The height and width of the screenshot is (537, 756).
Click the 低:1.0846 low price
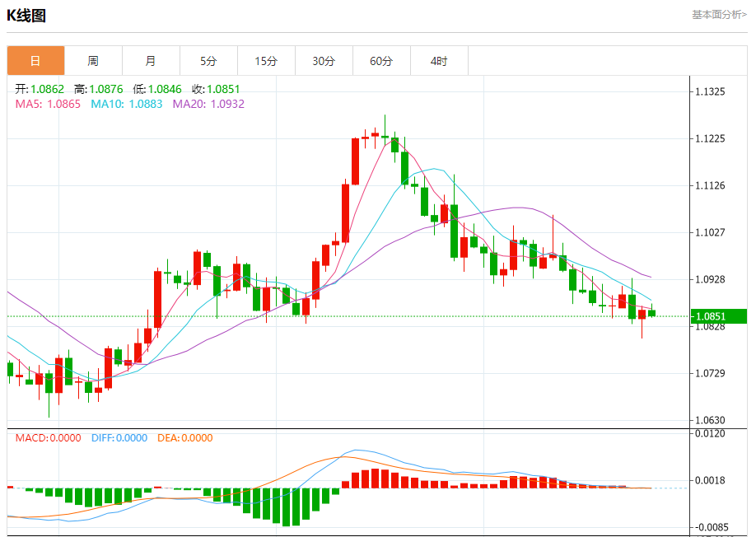pyautogui.click(x=157, y=89)
